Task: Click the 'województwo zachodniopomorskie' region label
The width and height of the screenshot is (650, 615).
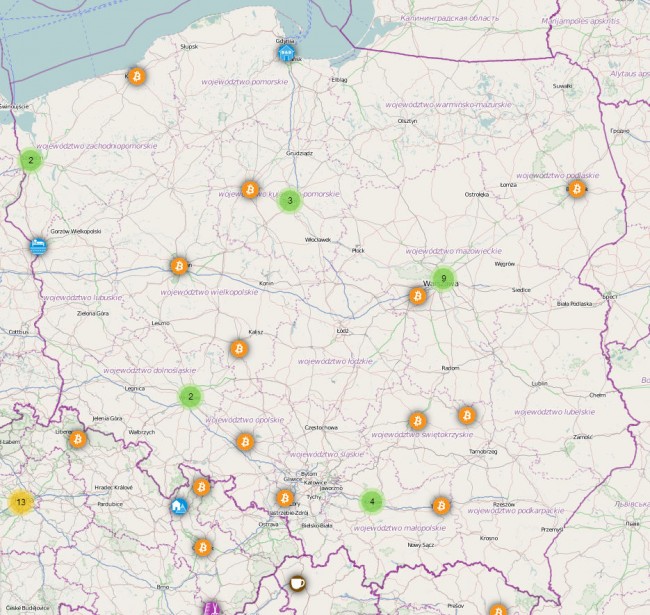Action: point(97,146)
